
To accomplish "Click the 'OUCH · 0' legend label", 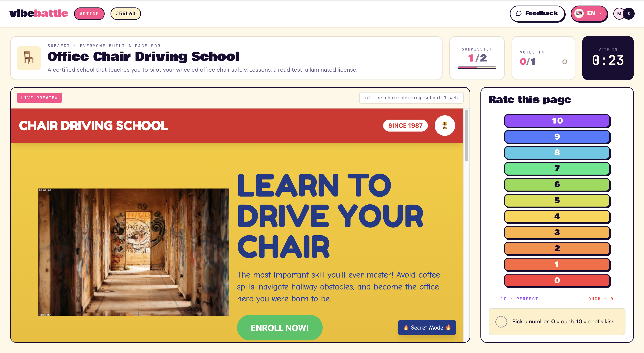I will (x=601, y=299).
